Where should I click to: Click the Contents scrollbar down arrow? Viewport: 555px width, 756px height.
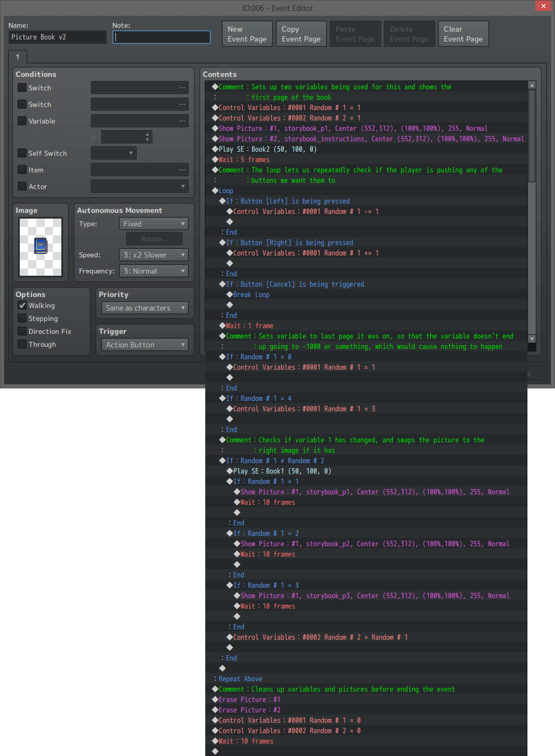pos(532,339)
